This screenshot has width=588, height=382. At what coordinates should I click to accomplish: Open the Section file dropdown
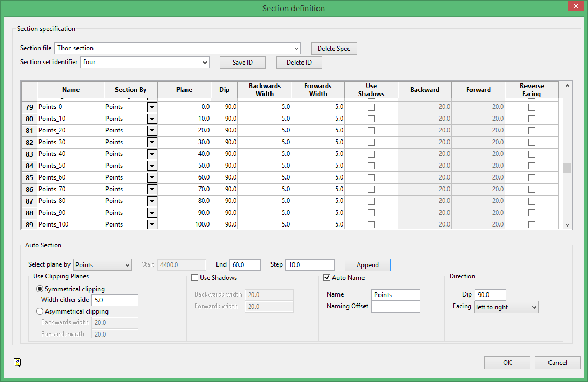[296, 49]
